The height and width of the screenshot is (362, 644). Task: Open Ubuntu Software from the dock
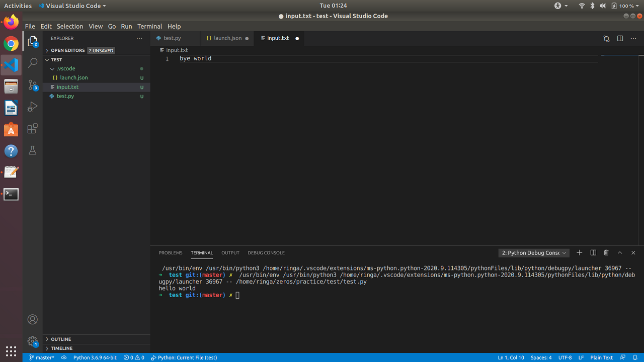11,130
